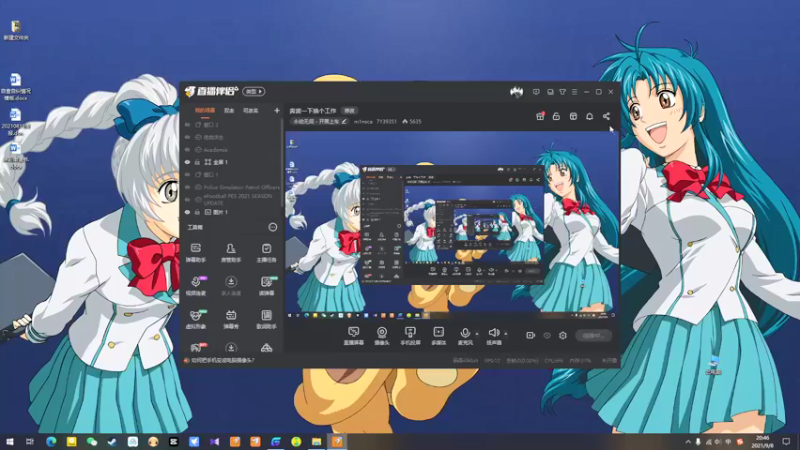Click the user avatar in title bar

[516, 92]
